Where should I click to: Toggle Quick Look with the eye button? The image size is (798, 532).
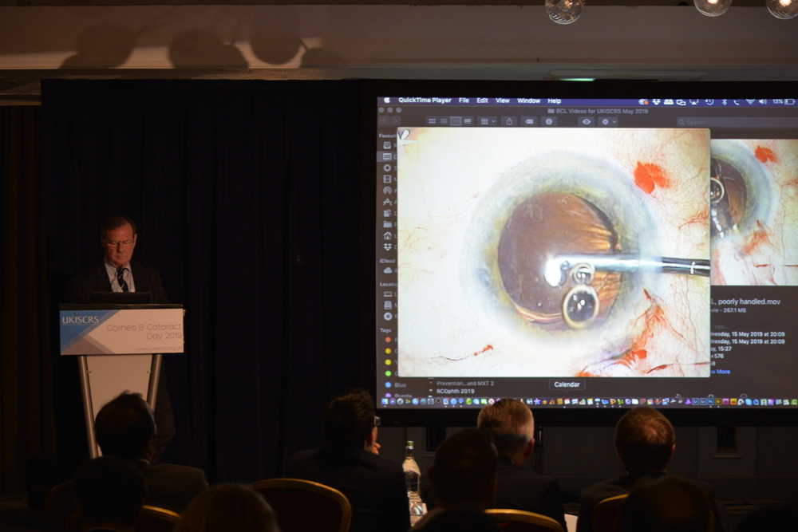587,121
